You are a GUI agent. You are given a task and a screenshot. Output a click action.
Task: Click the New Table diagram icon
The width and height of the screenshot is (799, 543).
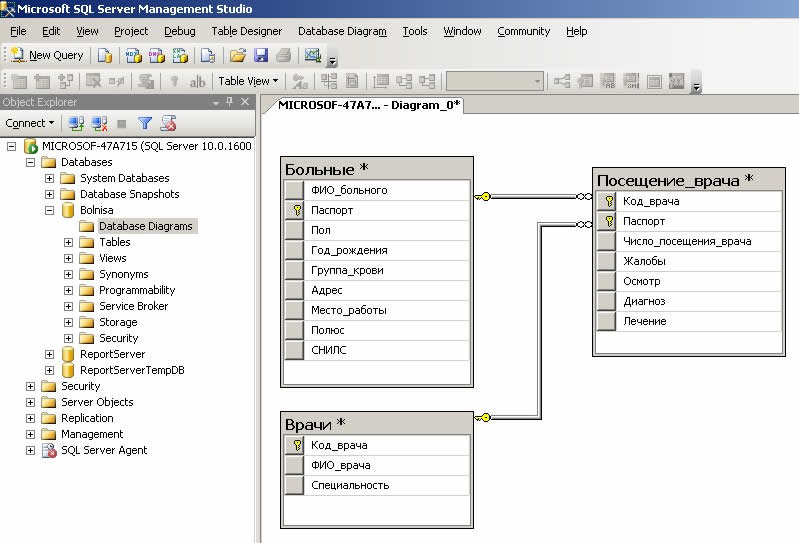click(19, 81)
